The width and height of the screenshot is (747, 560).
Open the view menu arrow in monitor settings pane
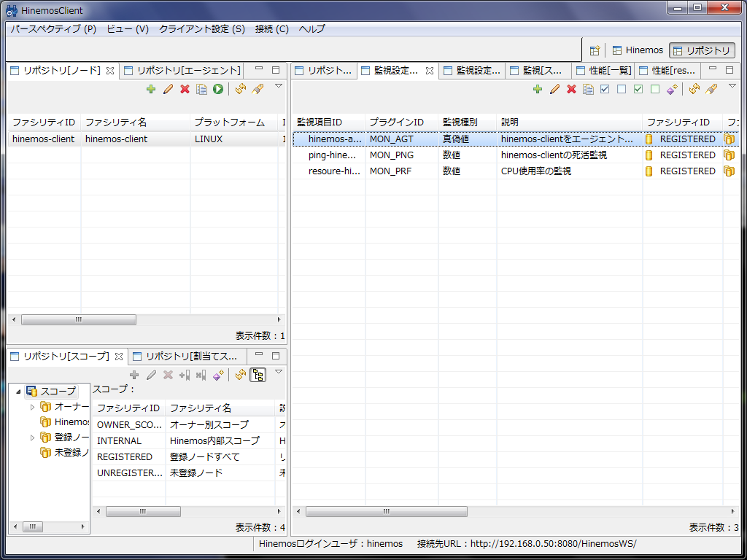click(732, 86)
